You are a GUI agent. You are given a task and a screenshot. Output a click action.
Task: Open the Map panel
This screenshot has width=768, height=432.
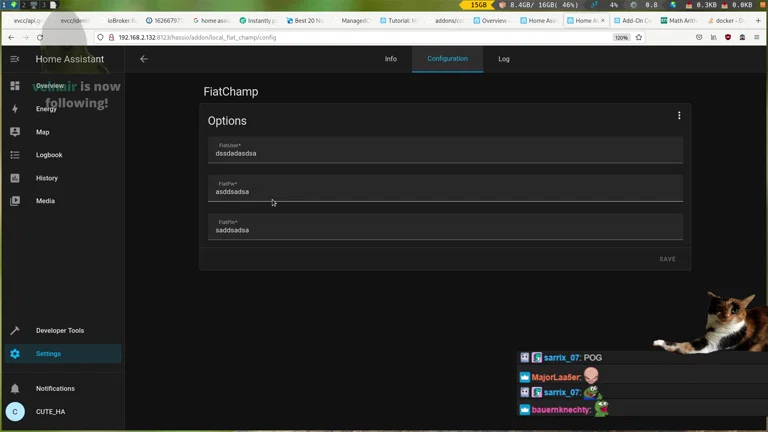point(42,132)
